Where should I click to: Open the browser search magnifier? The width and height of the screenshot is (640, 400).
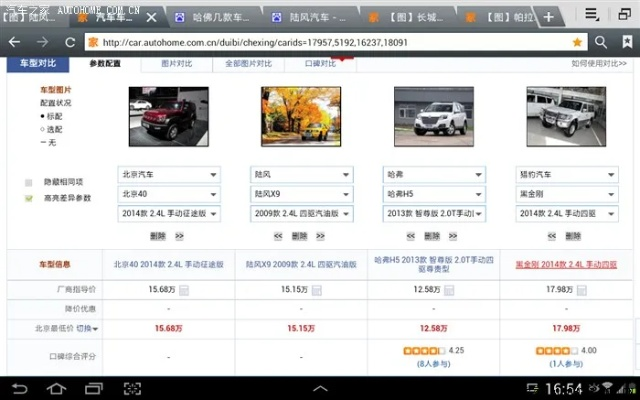pos(601,42)
